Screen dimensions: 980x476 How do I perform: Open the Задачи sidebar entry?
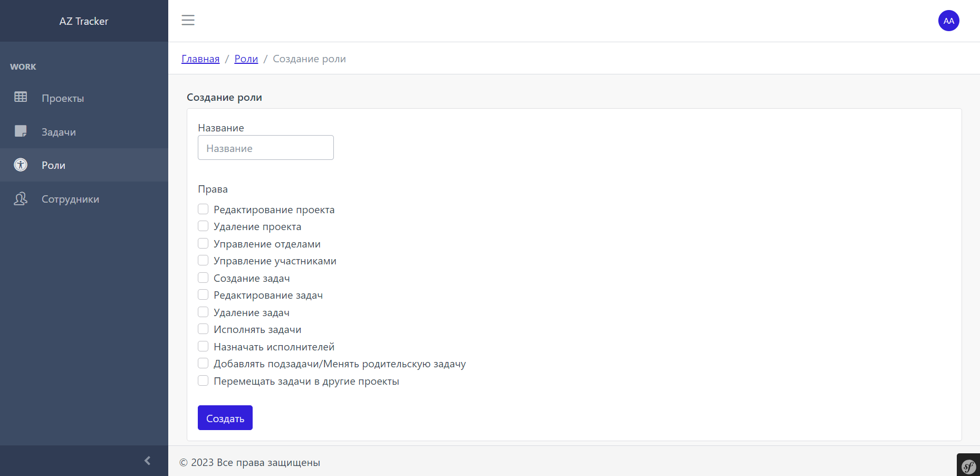[x=59, y=131]
